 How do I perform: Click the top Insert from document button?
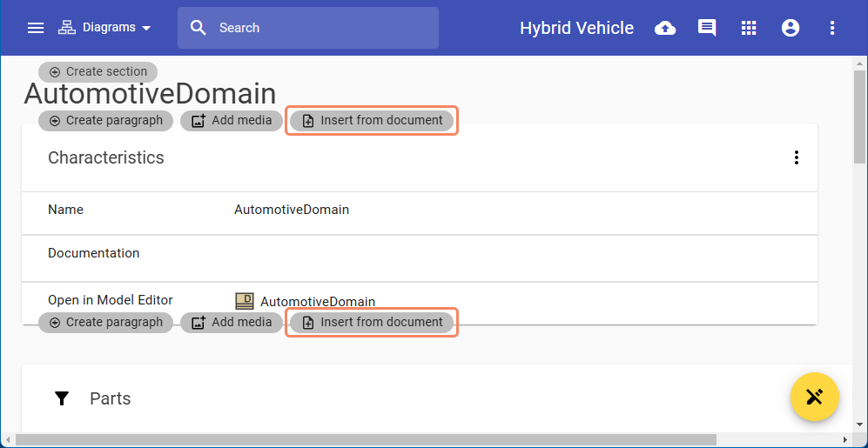pos(372,121)
